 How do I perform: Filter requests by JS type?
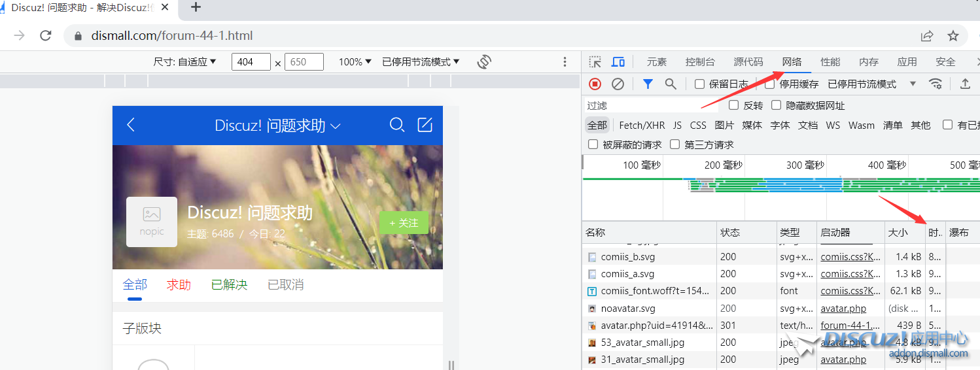click(x=677, y=125)
